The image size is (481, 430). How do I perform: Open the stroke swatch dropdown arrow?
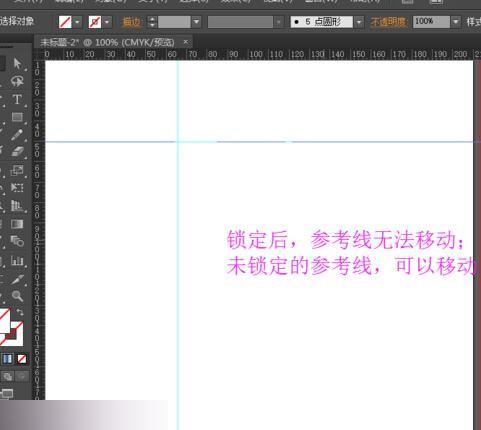(x=107, y=22)
